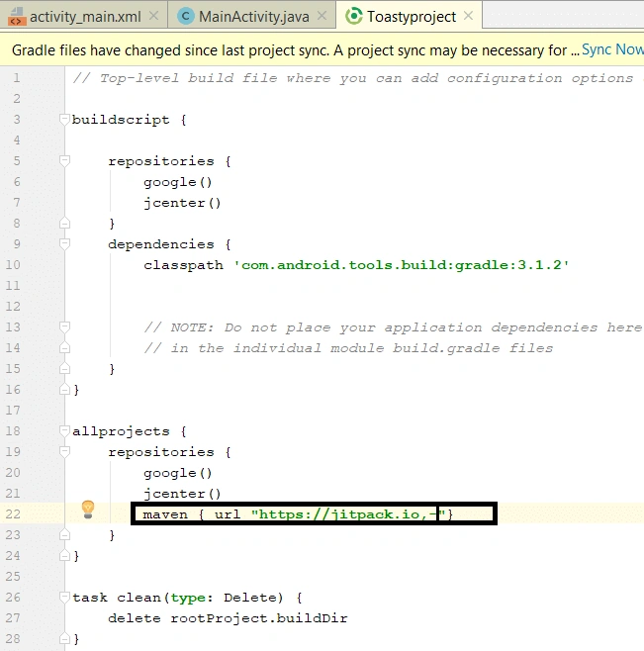644x651 pixels.
Task: Click the 'maven' keyword on line 22
Action: pyautogui.click(x=165, y=514)
